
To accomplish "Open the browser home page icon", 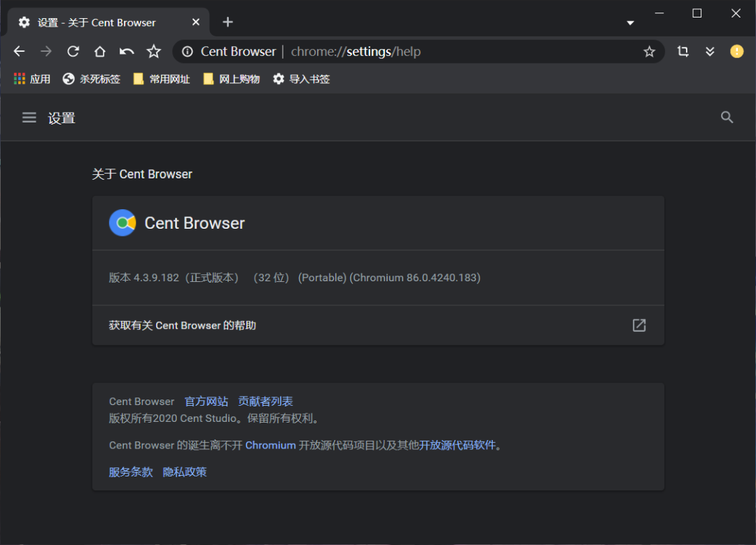I will [x=99, y=51].
